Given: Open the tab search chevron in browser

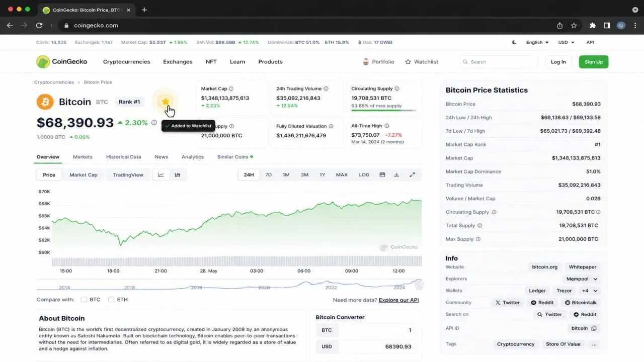Looking at the screenshot, I should (x=635, y=10).
